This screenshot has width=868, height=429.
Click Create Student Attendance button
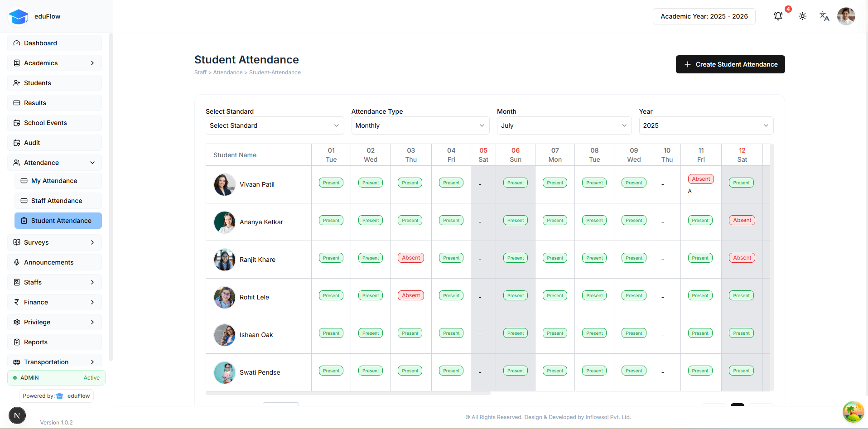click(730, 64)
